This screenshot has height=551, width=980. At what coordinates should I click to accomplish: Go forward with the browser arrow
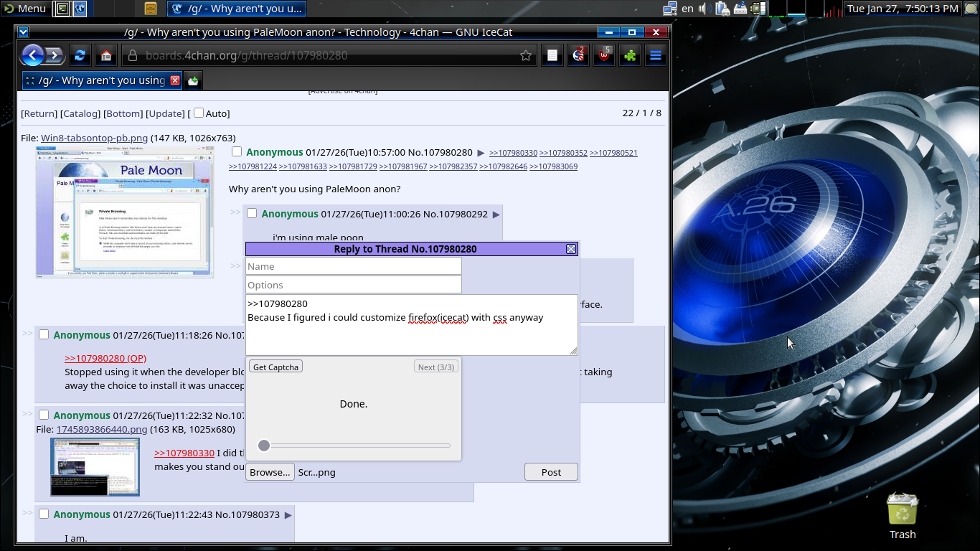[x=55, y=55]
